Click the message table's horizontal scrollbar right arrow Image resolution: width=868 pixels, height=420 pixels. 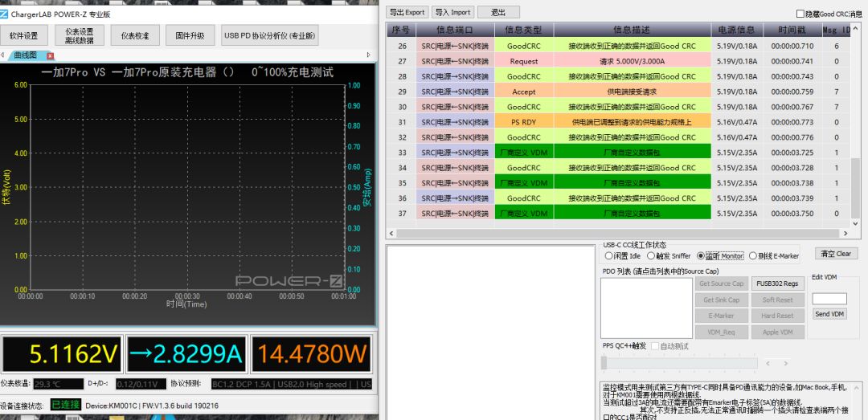point(845,234)
